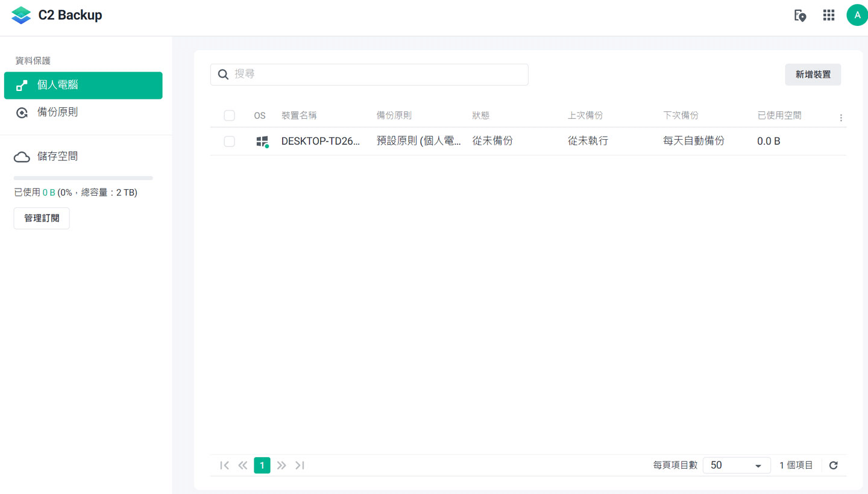868x494 pixels.
Task: Click the OS column header
Action: (x=260, y=116)
